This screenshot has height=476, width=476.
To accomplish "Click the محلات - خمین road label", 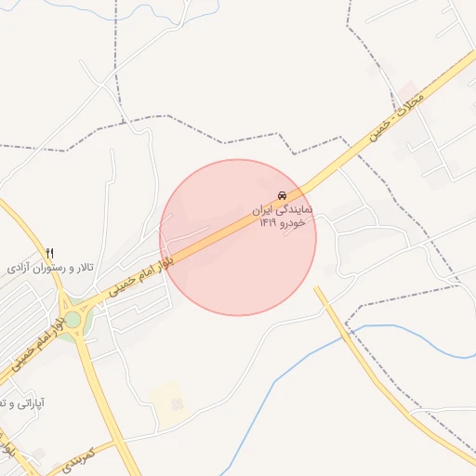I will pos(396,117).
